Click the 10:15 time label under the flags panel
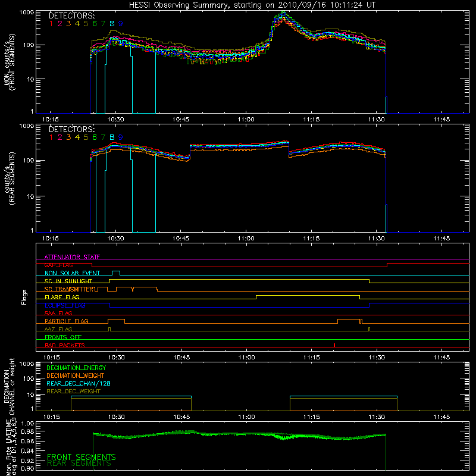Viewport: 476px width, 476px height. (x=52, y=358)
